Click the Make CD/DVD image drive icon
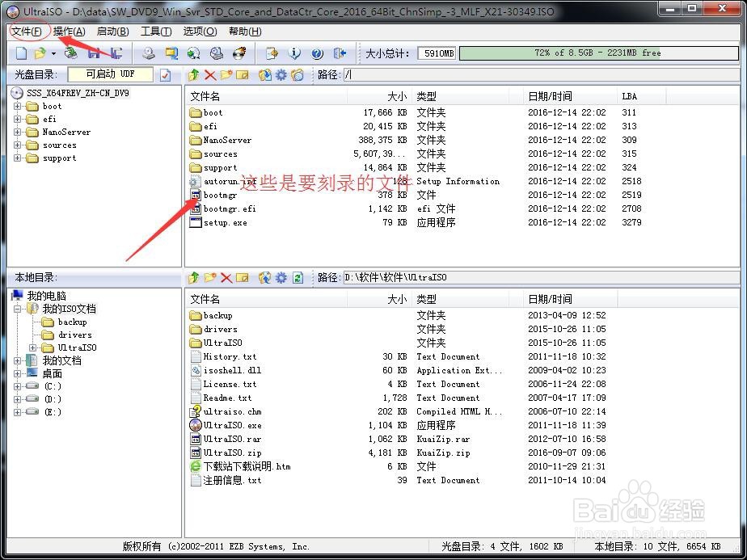 (x=149, y=53)
